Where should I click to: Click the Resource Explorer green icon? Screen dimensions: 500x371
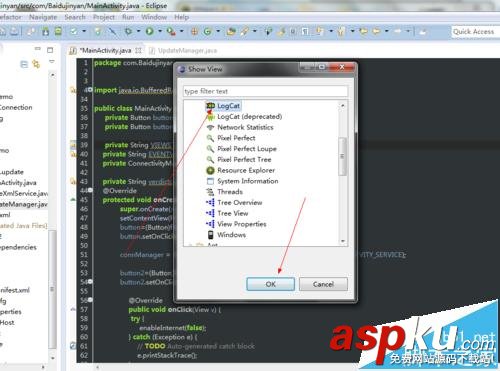[x=210, y=170]
